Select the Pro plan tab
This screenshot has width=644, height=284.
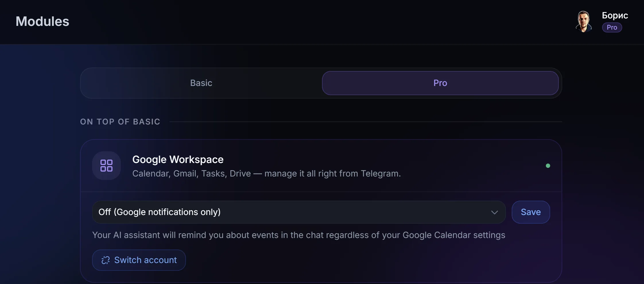pyautogui.click(x=440, y=83)
